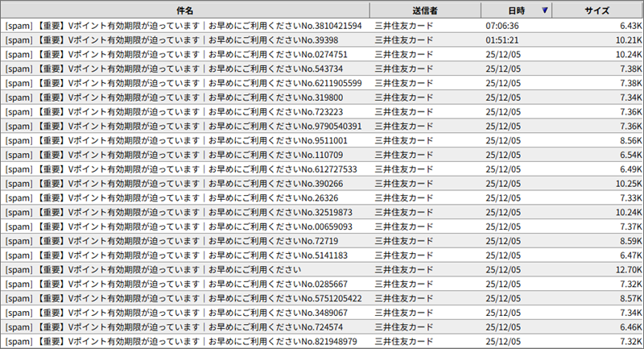Toggle the 日時 sort direction arrow
This screenshot has height=349, width=644.
pos(547,10)
